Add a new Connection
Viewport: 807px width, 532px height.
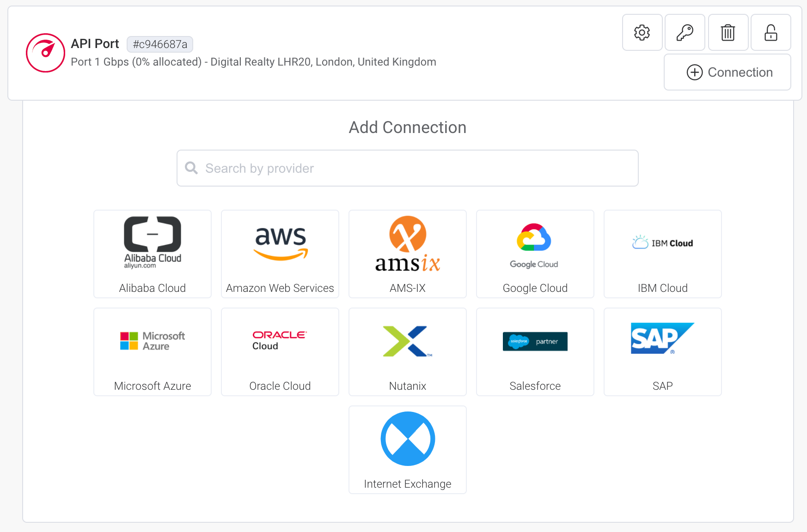[727, 72]
